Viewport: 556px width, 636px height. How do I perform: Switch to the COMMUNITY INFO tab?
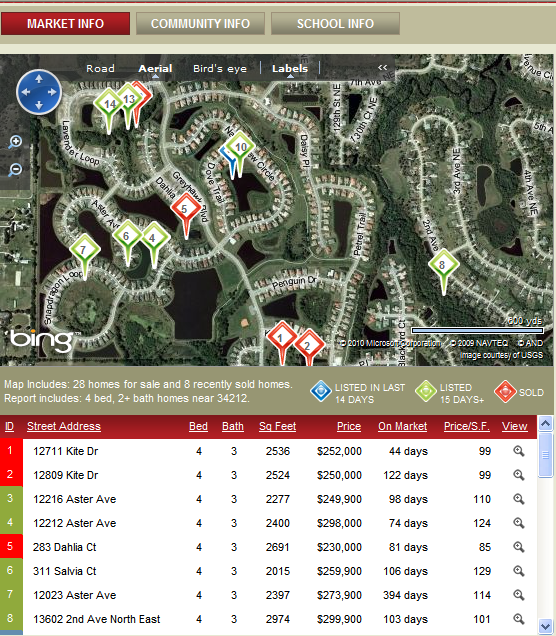(200, 24)
